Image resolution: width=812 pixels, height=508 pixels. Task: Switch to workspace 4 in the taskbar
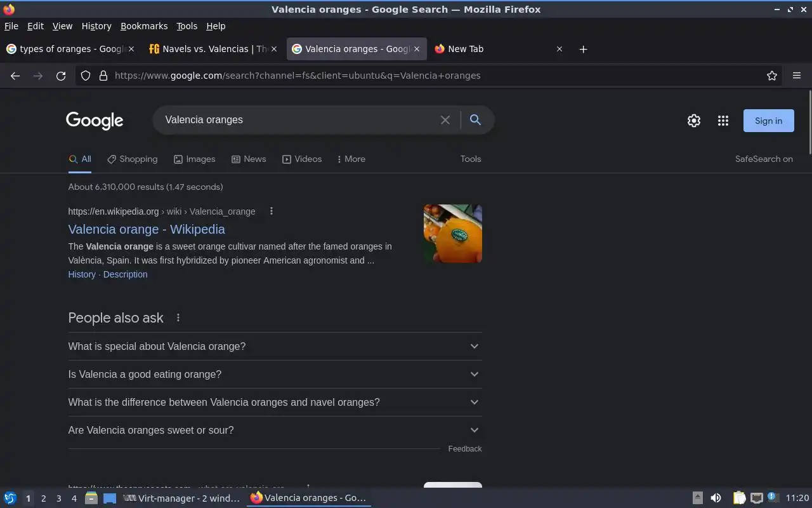[74, 498]
